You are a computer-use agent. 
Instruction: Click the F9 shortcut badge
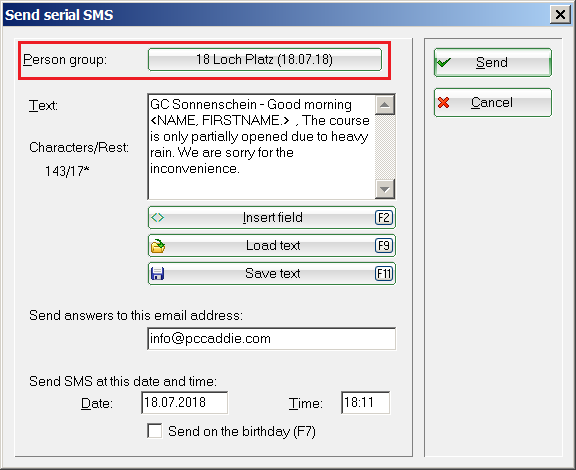384,245
